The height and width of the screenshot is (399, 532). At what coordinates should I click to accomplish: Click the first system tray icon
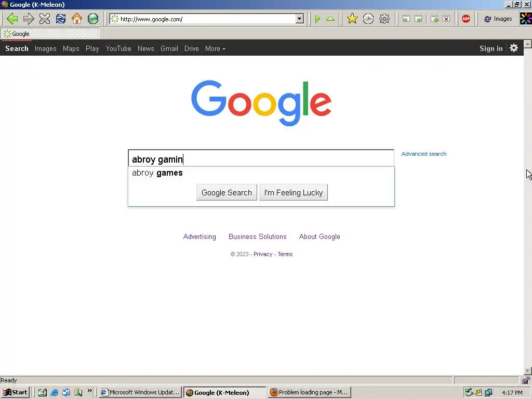(x=469, y=392)
